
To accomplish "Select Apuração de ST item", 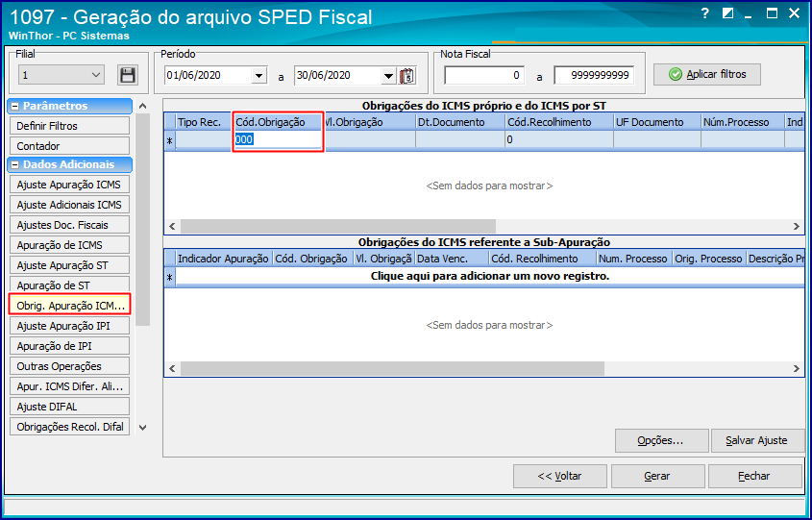I will (69, 285).
